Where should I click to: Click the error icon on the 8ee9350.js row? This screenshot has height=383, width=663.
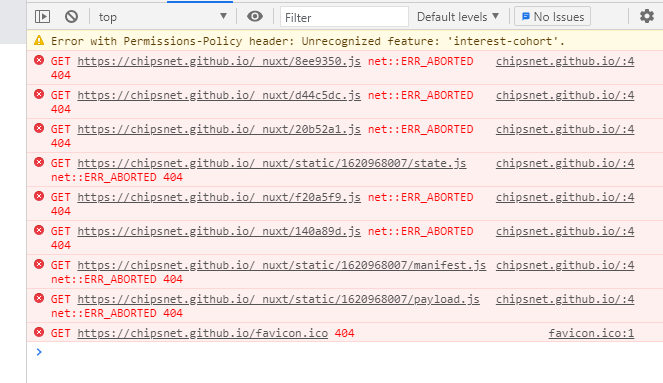click(x=39, y=60)
